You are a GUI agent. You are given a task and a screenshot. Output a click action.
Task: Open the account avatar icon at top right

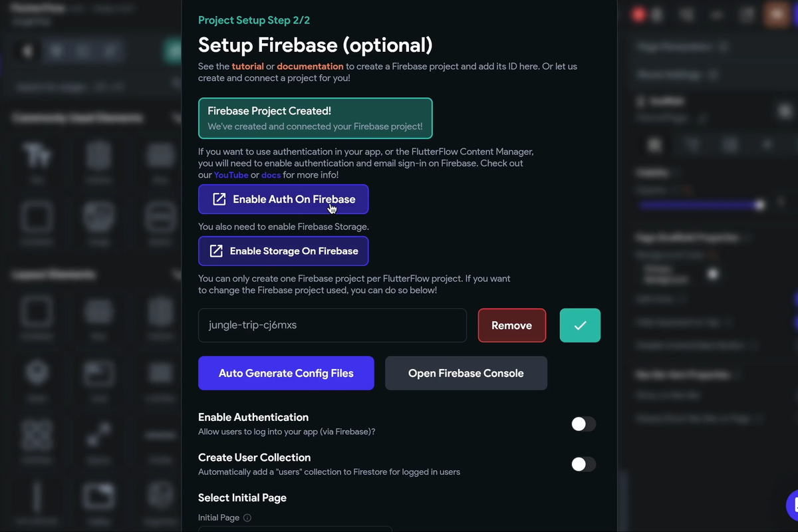(x=777, y=14)
